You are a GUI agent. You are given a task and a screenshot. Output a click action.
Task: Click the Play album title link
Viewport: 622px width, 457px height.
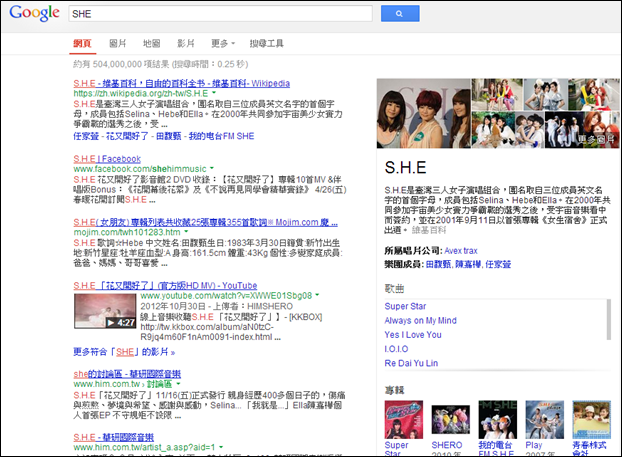(534, 445)
